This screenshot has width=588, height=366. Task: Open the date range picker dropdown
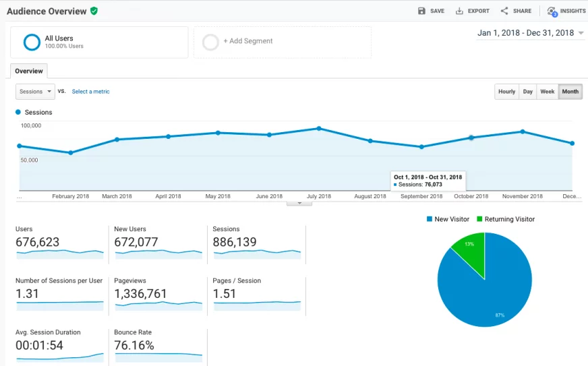coord(531,33)
